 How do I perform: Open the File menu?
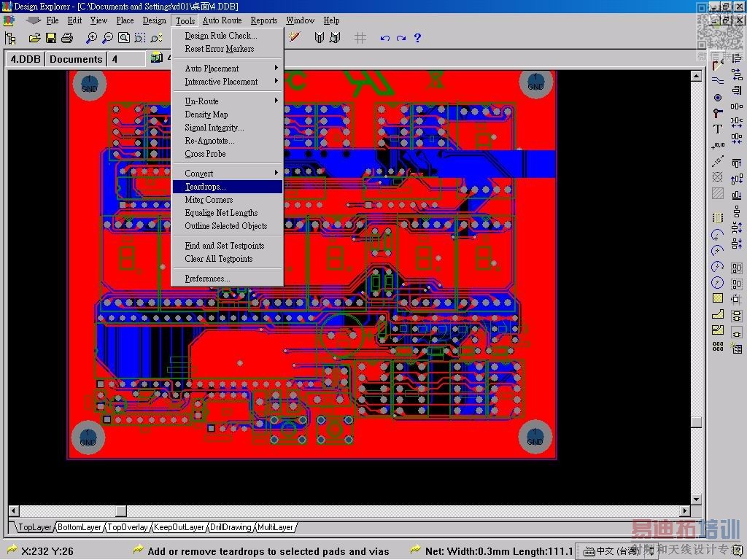tap(53, 20)
